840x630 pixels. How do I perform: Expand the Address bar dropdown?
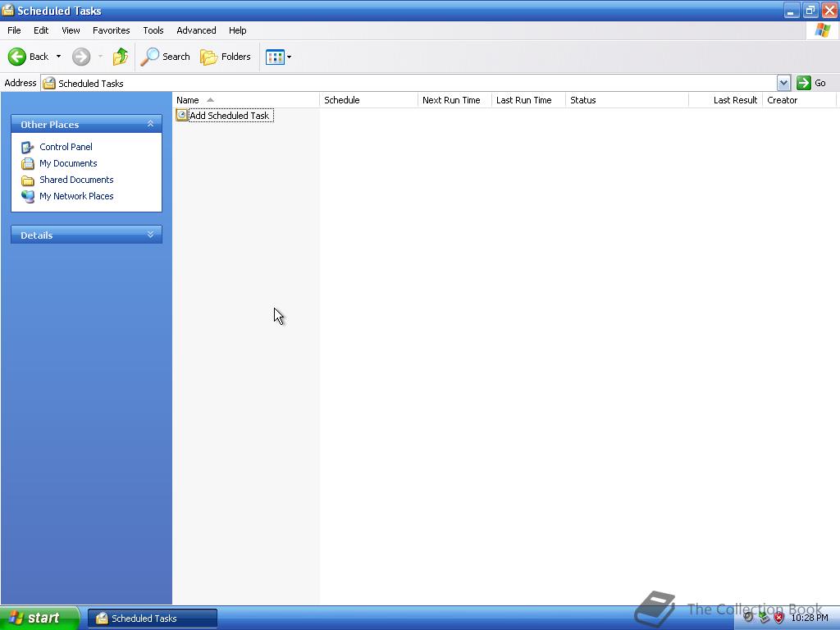783,83
